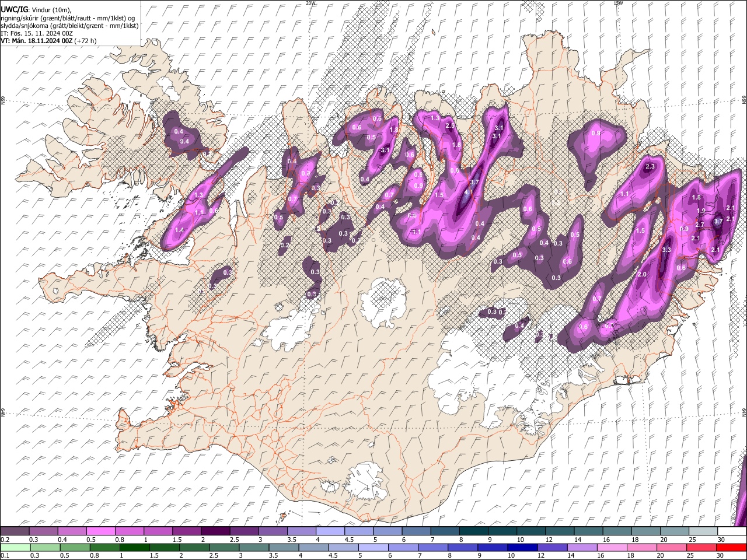Click the '0.2' label under the upper legend

[5, 540]
